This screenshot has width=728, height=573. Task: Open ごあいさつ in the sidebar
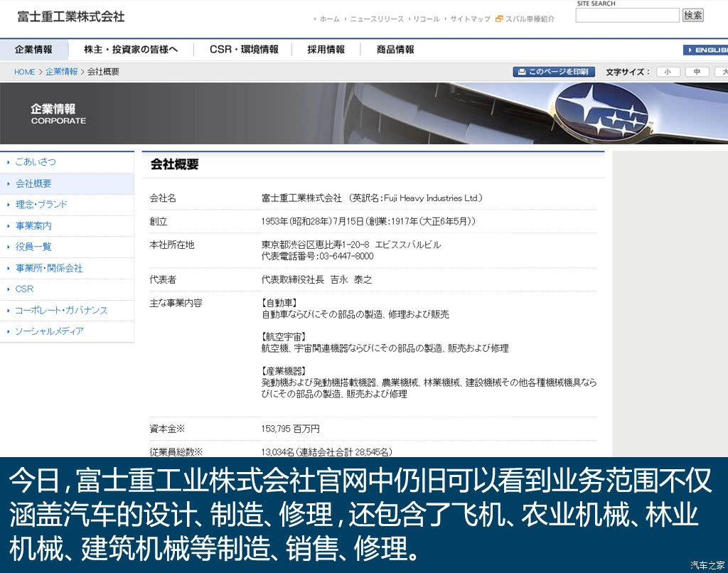point(36,162)
